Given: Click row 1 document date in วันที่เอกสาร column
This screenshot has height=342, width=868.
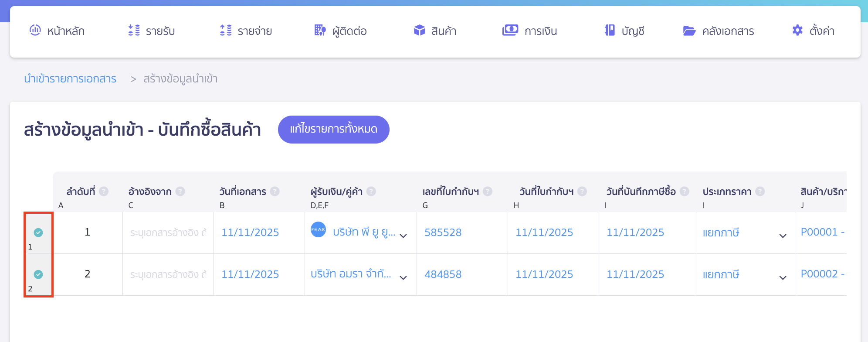Looking at the screenshot, I should pyautogui.click(x=250, y=233).
